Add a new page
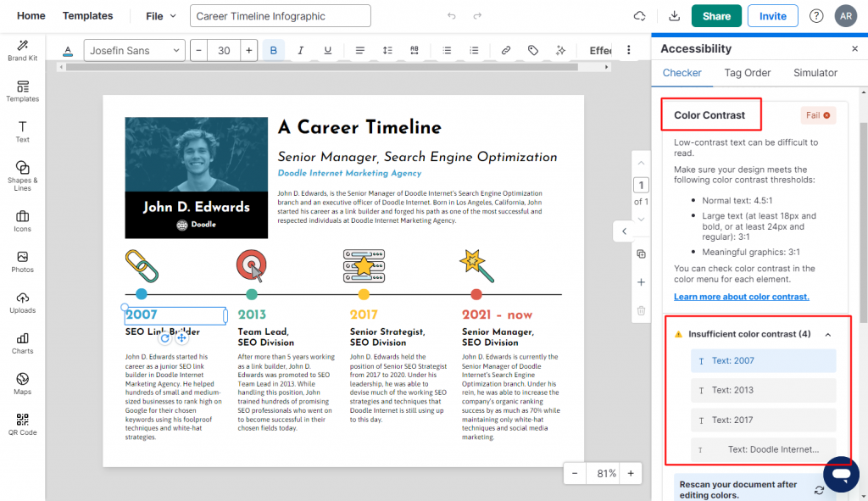Screen dimensions: 868x501 pyautogui.click(x=641, y=282)
